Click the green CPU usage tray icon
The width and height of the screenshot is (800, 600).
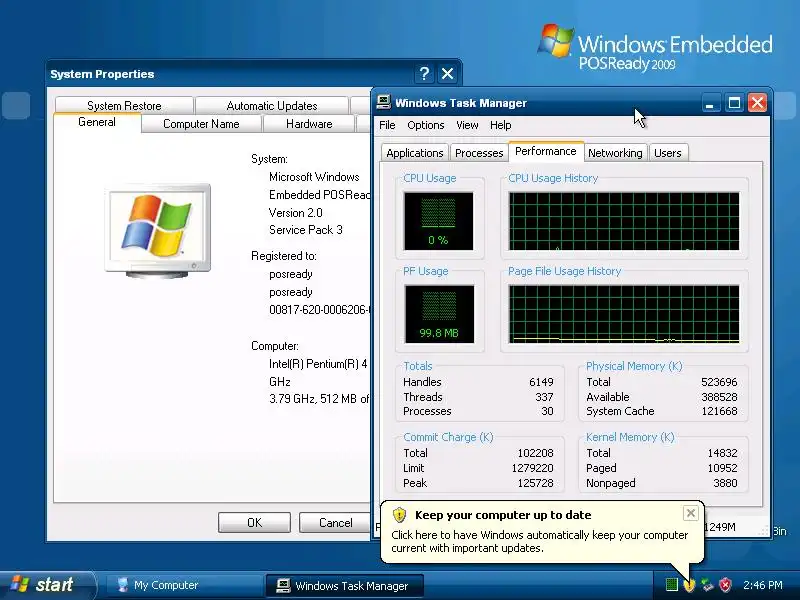[672, 585]
